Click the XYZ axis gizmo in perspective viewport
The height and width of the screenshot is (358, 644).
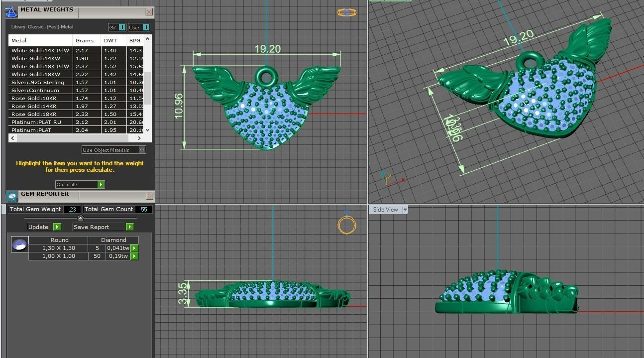393,179
